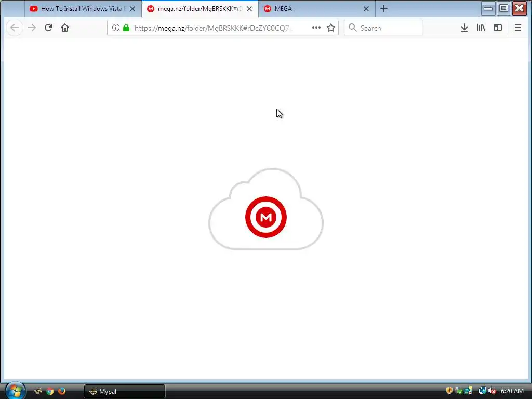This screenshot has height=399, width=532.
Task: Launch Mypal from the quick launch
Action: tap(38, 391)
